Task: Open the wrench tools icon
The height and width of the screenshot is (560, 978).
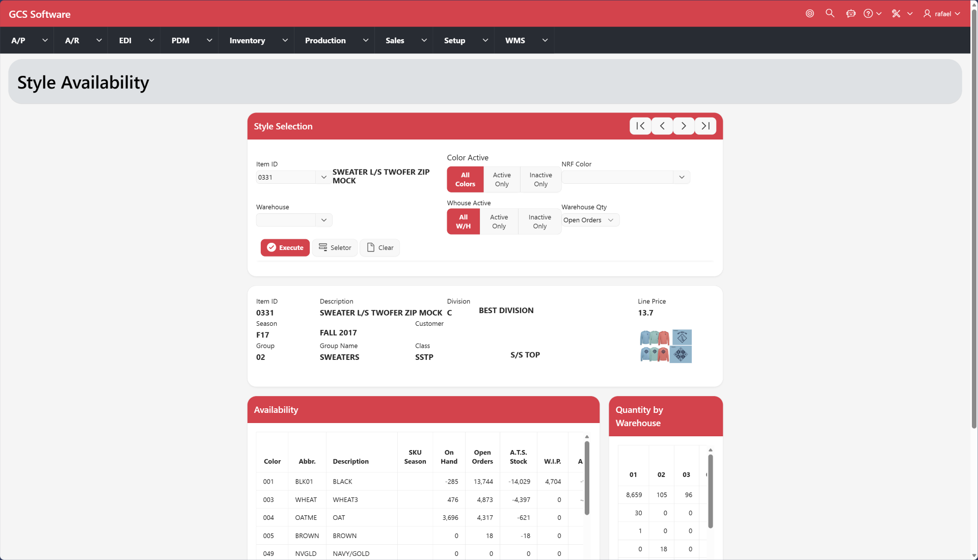Action: pos(896,14)
